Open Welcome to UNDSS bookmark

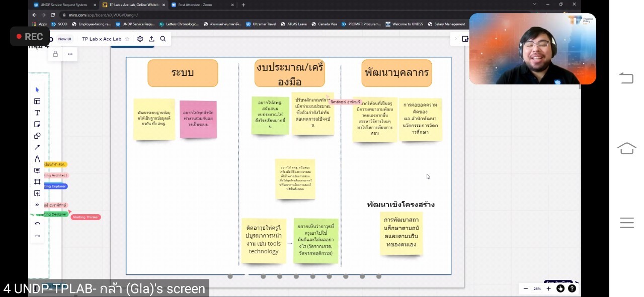404,24
